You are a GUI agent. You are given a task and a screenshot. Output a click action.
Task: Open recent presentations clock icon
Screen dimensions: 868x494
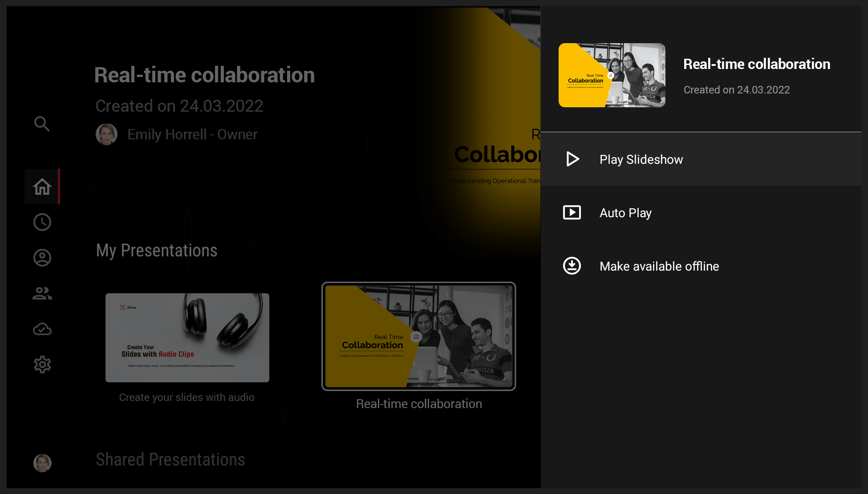pyautogui.click(x=42, y=222)
